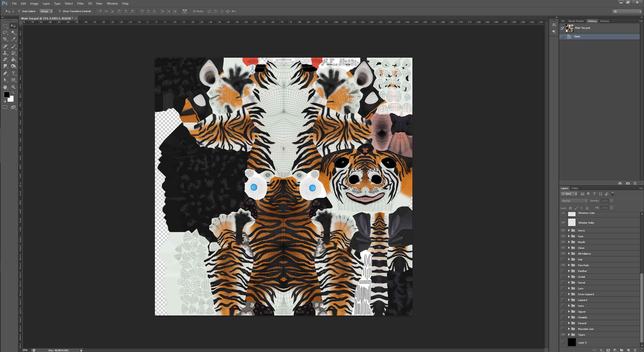Select the Open history state
This screenshot has width=644, height=352.
599,37
